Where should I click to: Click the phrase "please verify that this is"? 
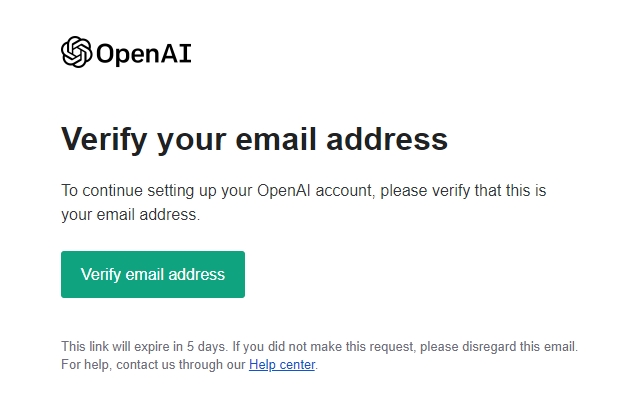tap(463, 191)
